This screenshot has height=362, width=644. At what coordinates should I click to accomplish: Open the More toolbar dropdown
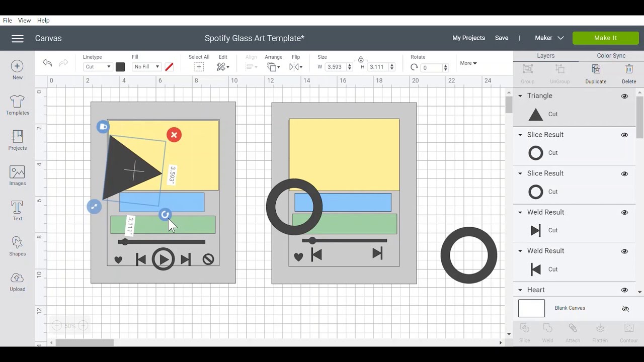point(468,63)
